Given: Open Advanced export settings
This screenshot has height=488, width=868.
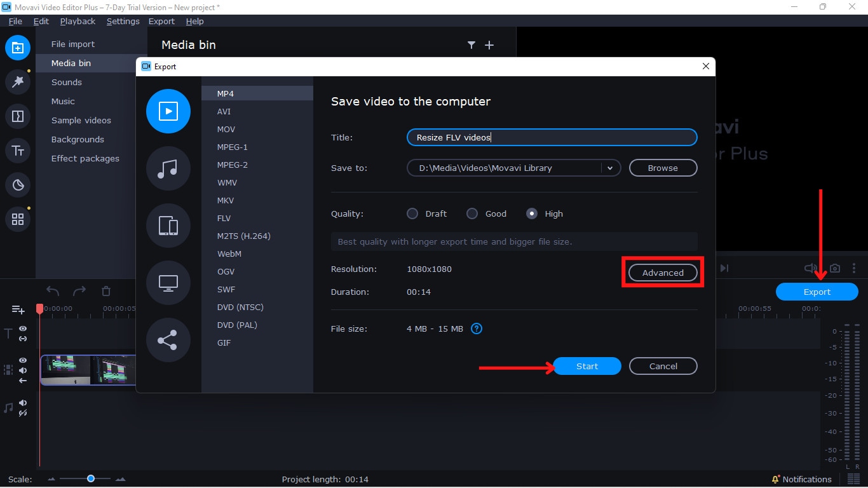Looking at the screenshot, I should (x=663, y=273).
